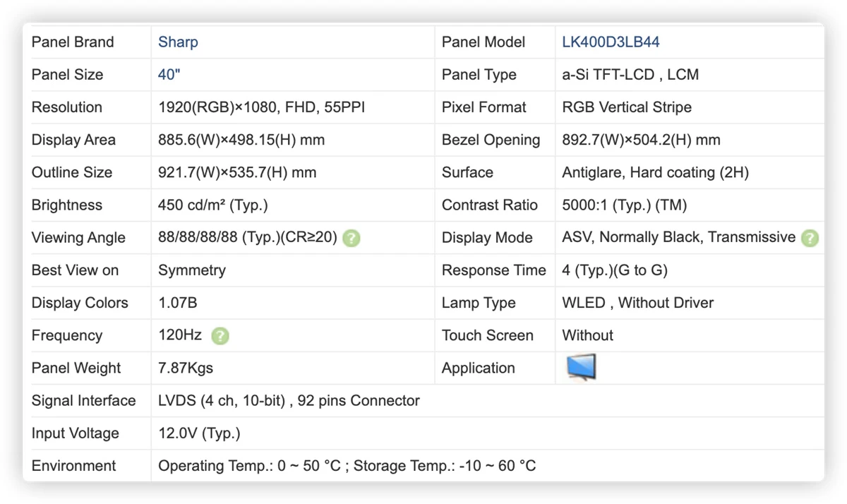The width and height of the screenshot is (847, 504).
Task: Click the TV application icon
Action: [x=582, y=368]
